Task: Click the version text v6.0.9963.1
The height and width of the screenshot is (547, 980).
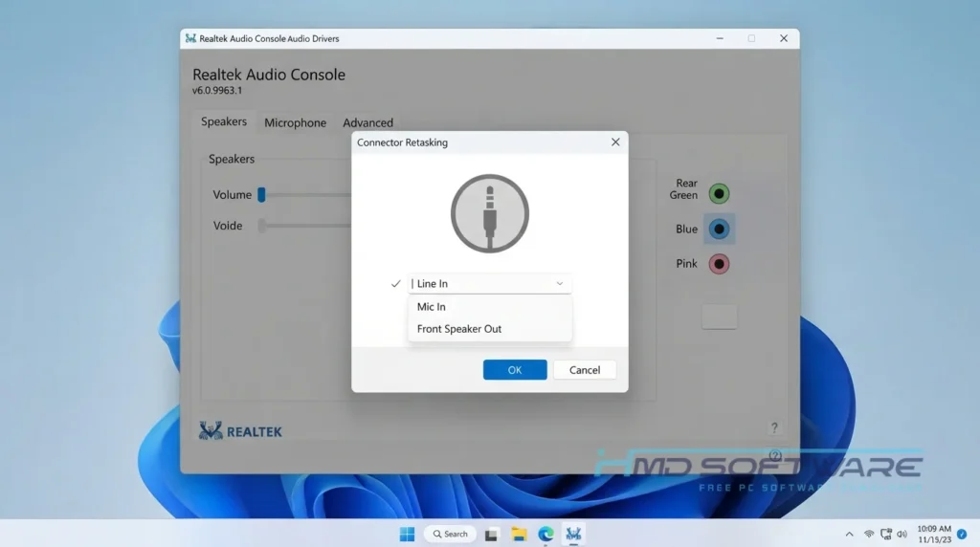Action: 217,91
